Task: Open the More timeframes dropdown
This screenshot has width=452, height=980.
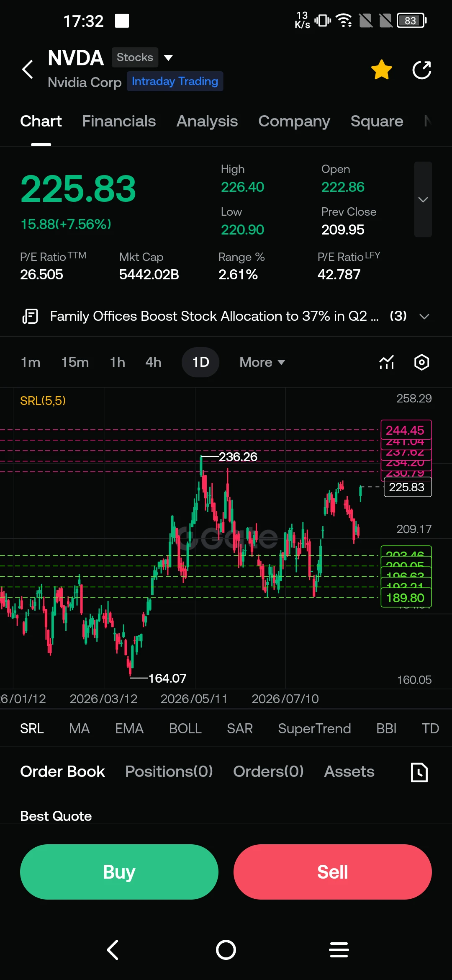Action: point(262,362)
